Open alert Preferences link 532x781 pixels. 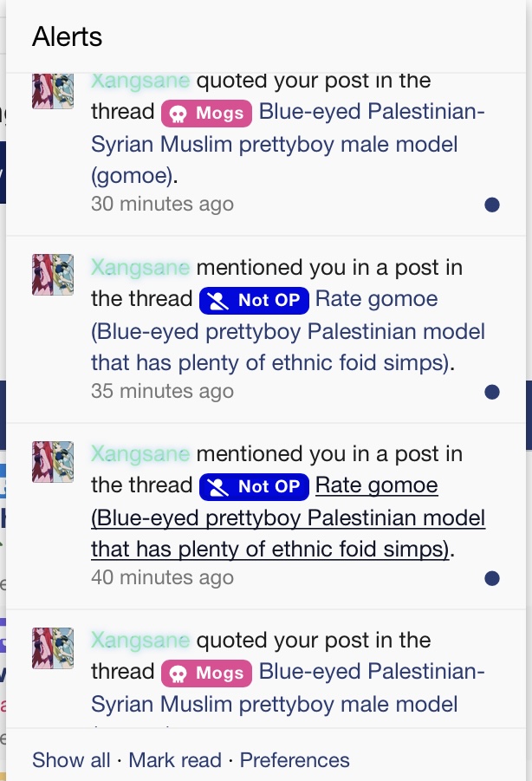[295, 760]
